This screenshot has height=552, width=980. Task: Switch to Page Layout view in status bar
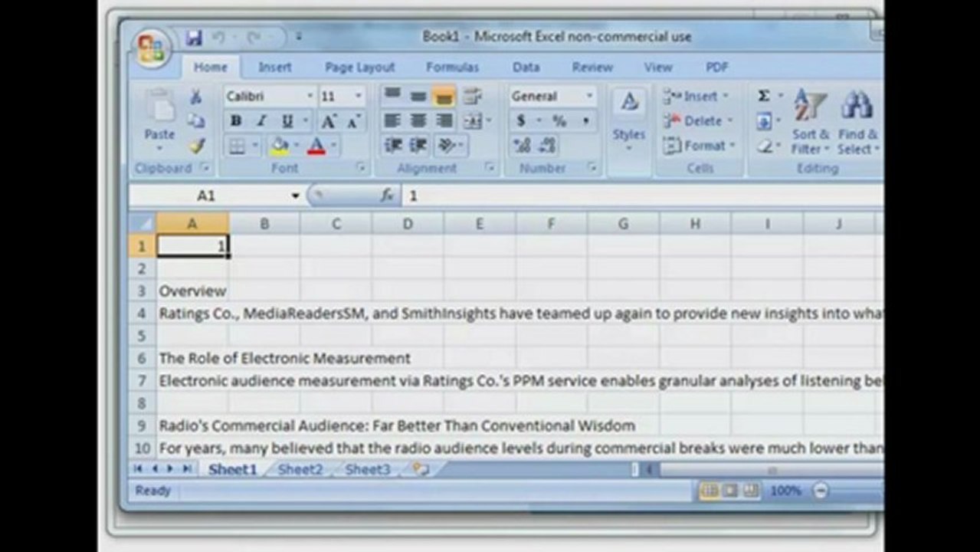[730, 491]
